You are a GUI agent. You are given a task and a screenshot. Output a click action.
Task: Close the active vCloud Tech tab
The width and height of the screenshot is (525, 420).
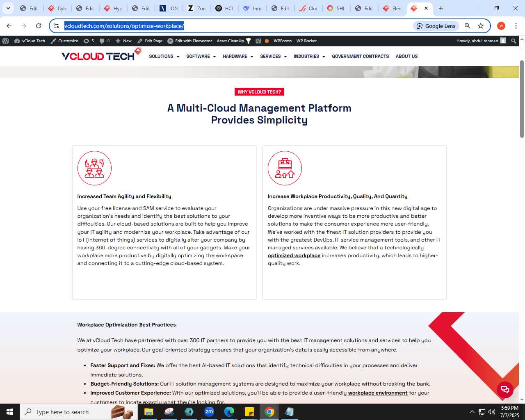pos(426,8)
